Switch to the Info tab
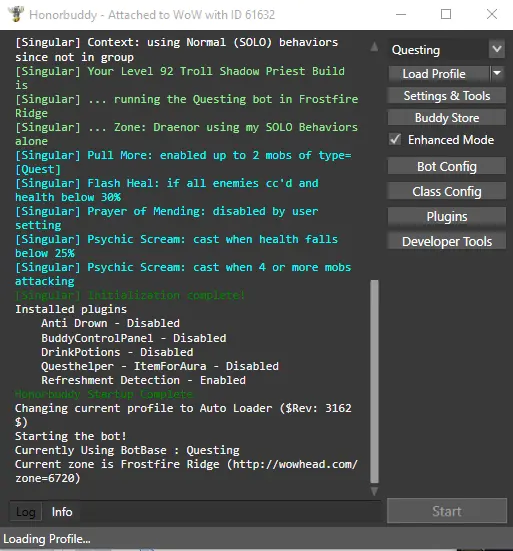This screenshot has height=551, width=513. [62, 512]
